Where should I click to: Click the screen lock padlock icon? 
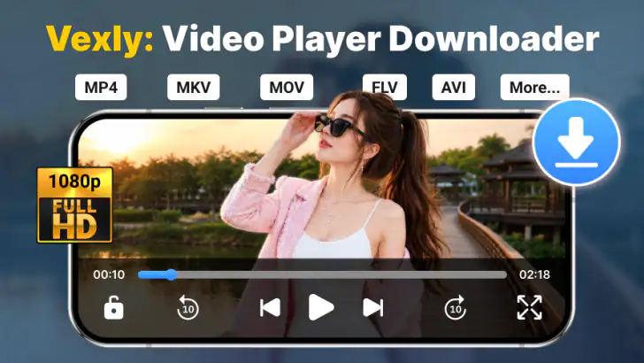pyautogui.click(x=114, y=307)
